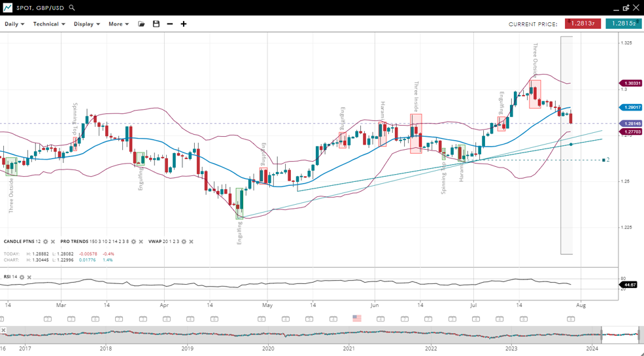Screen dimensions: 644x356
Task: Click the US flag event marker
Action: tap(357, 319)
